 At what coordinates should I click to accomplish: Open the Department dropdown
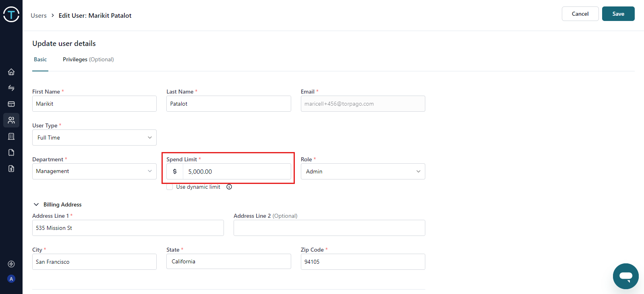click(x=94, y=171)
